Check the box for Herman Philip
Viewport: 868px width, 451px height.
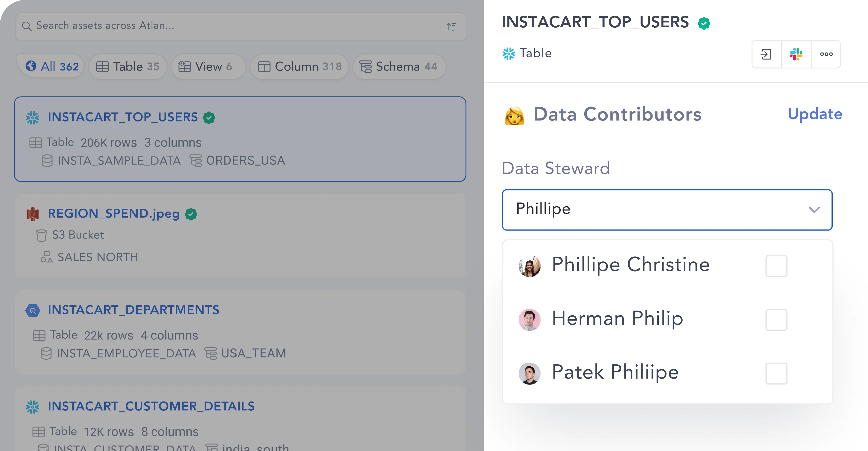click(776, 320)
